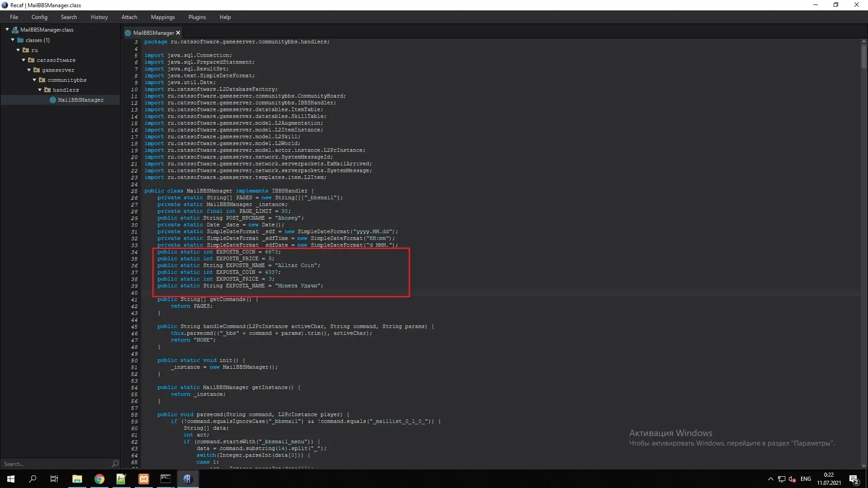Open the Mappings menu
Image resolution: width=868 pixels, height=488 pixels.
click(163, 17)
